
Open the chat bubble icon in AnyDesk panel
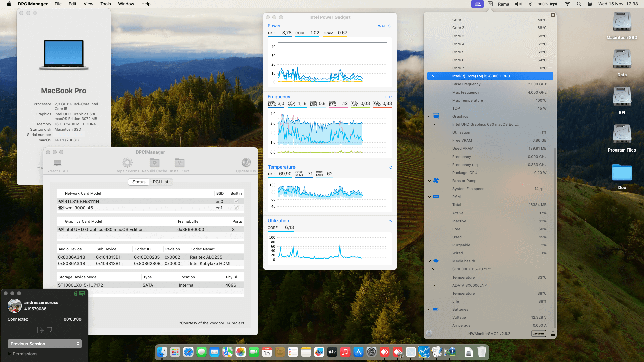coord(49,330)
